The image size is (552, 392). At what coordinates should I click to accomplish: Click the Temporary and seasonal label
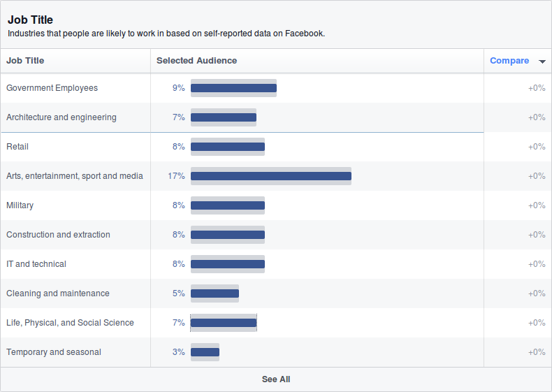pos(54,352)
